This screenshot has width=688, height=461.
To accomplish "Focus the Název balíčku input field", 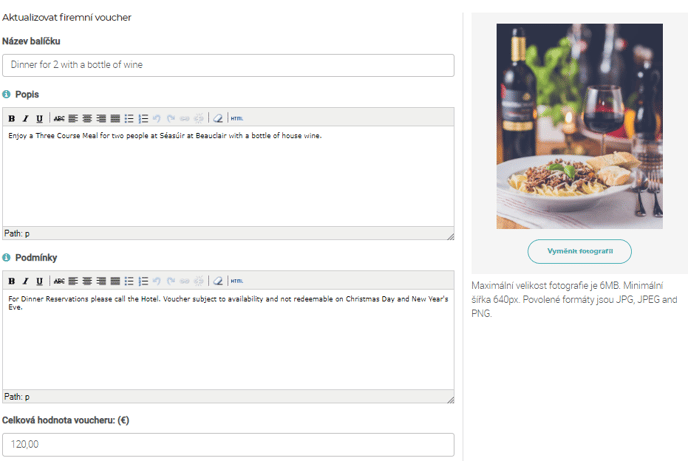I will (x=228, y=65).
